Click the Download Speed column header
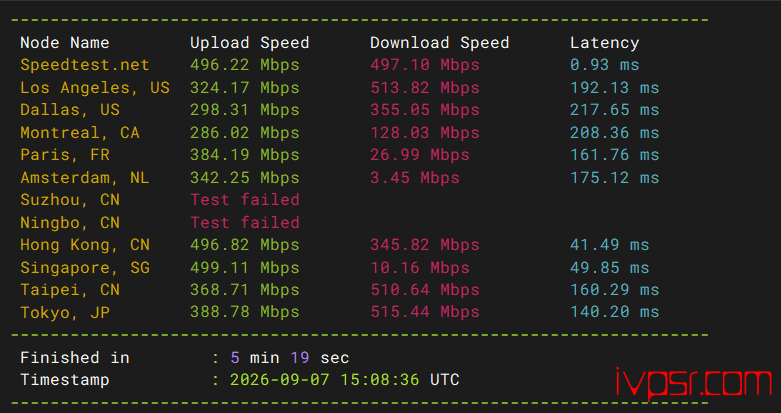 [440, 43]
